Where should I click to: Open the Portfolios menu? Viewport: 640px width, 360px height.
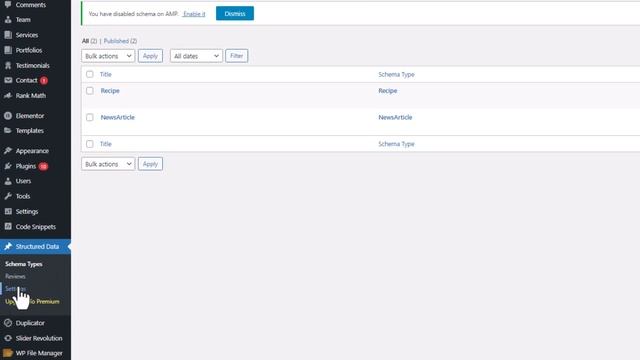tap(36, 50)
